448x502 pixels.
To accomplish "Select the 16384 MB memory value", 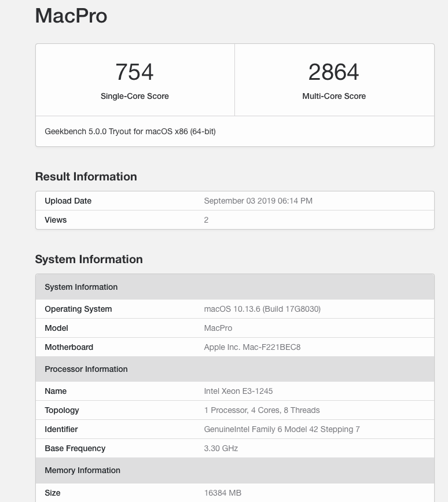I will (223, 493).
